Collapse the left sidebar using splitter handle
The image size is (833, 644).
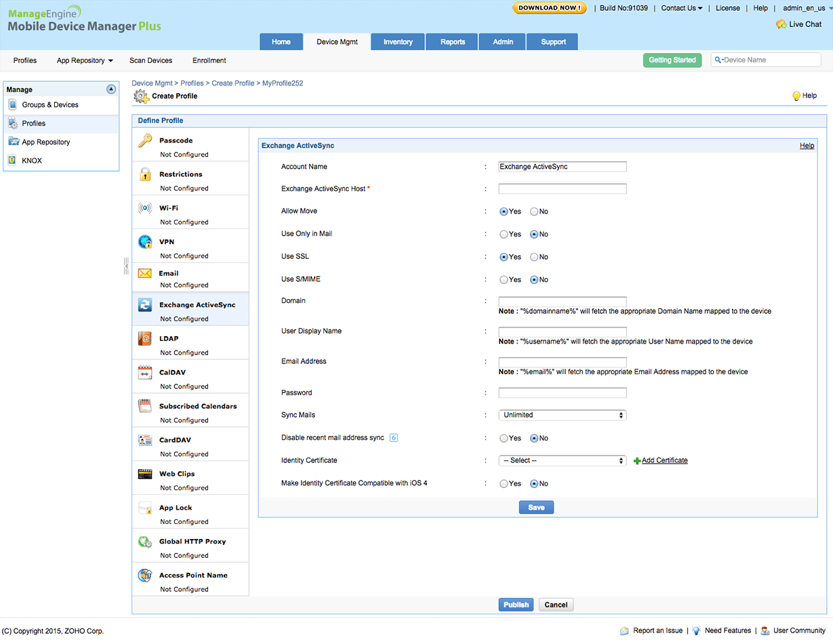click(x=126, y=266)
